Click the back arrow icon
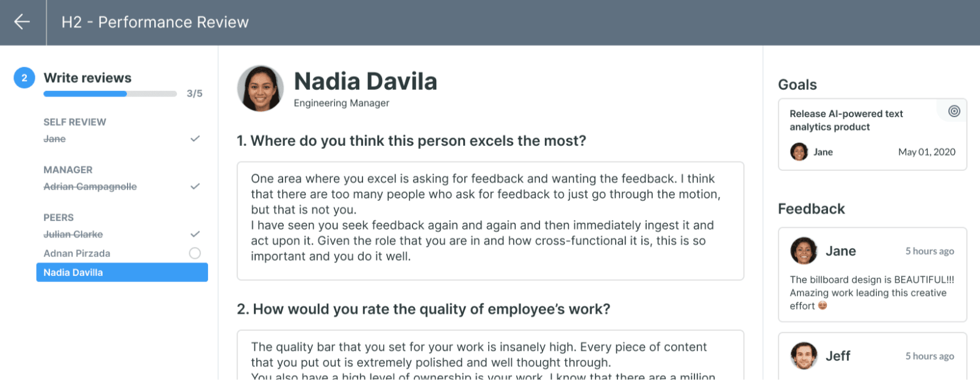Screen dimensions: 980x387 [22, 22]
